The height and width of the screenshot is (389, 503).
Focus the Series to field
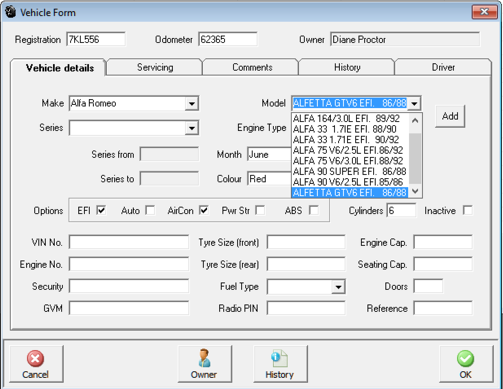click(x=169, y=179)
